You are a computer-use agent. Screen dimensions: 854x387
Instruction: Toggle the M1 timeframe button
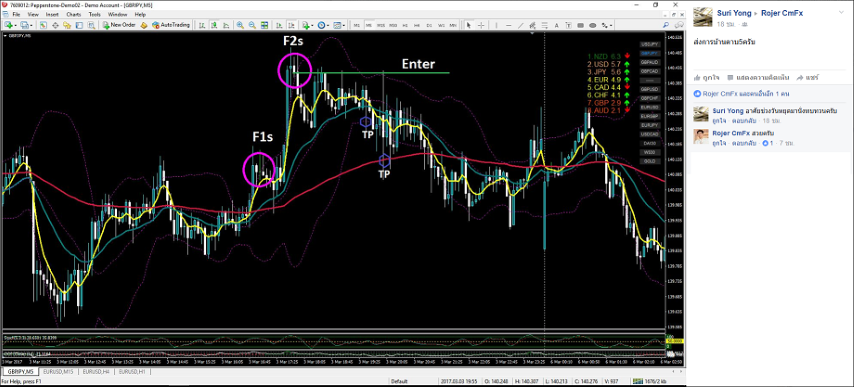point(357,25)
